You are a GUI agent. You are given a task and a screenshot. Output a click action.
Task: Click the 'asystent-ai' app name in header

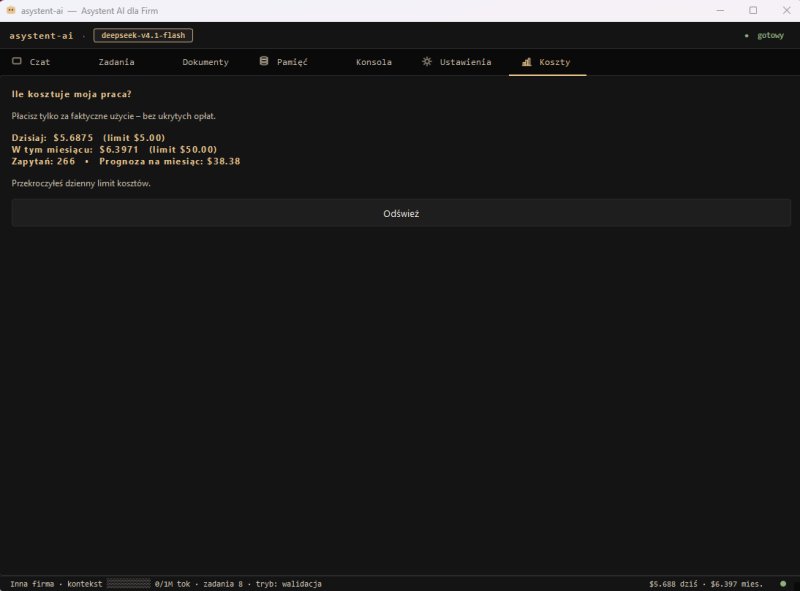point(41,36)
